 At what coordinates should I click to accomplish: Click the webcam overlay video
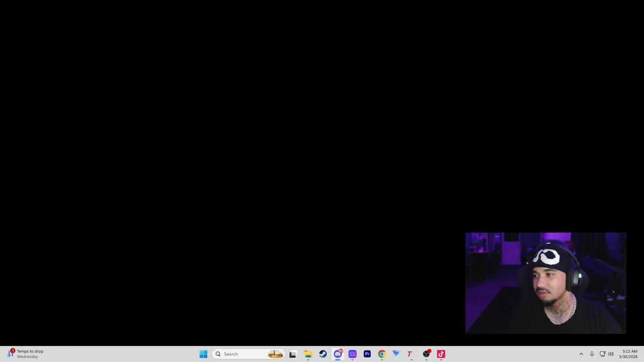(x=546, y=283)
